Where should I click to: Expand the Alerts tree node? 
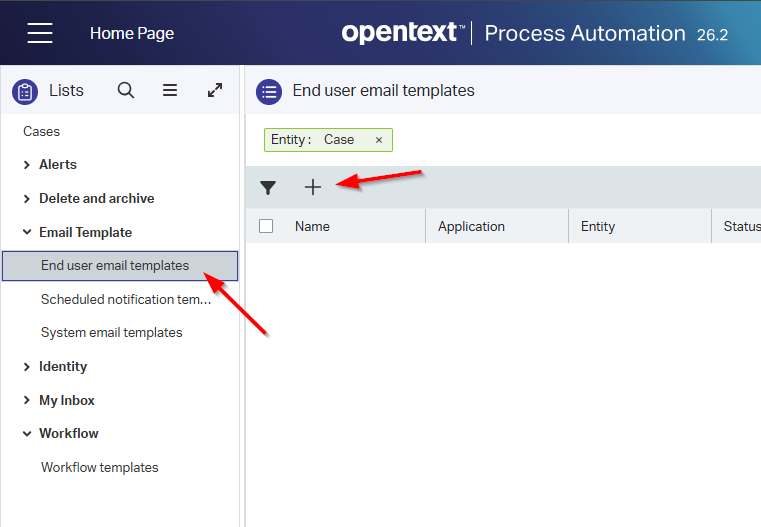27,165
